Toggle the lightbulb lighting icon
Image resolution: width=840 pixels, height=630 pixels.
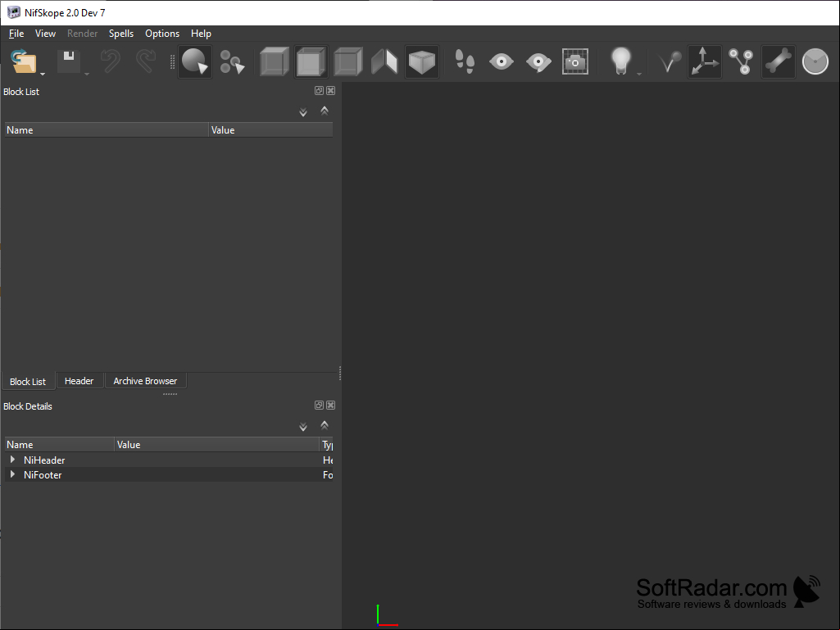[621, 61]
